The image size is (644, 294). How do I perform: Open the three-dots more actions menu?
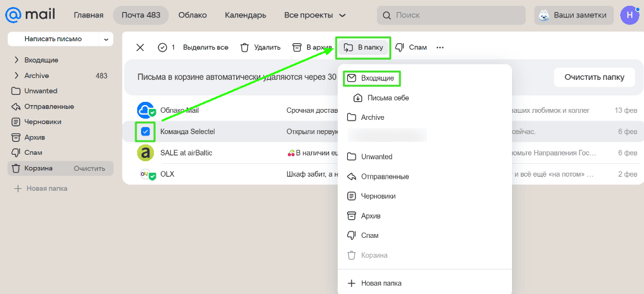[440, 47]
